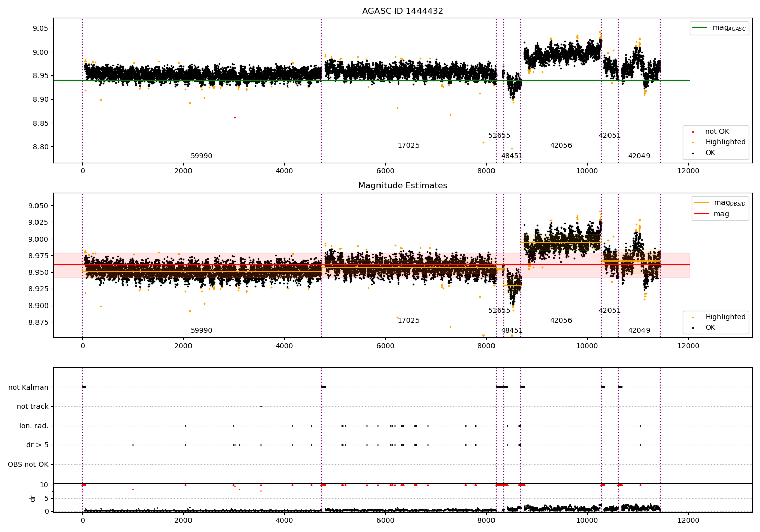This screenshot has height=532, width=760.
Task: Click the rotated 'dr' axis label
Action: tap(33, 498)
